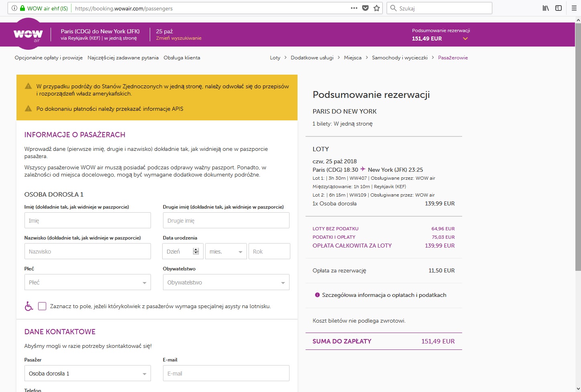Image resolution: width=581 pixels, height=392 pixels.
Task: Open the Firefox hamburger menu
Action: [574, 8]
